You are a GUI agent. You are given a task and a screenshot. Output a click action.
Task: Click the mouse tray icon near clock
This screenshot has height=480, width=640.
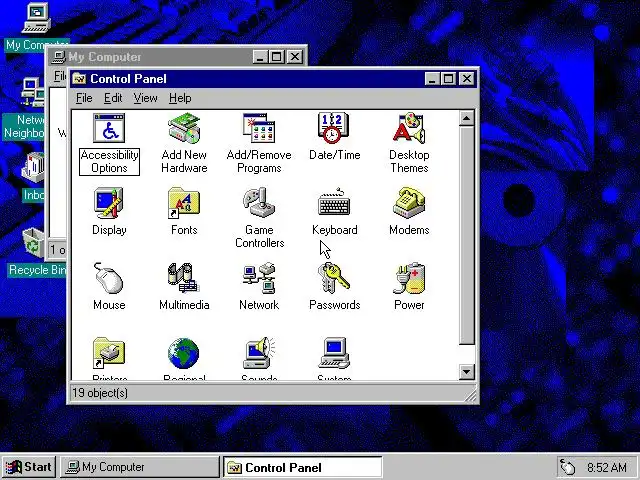tap(567, 467)
